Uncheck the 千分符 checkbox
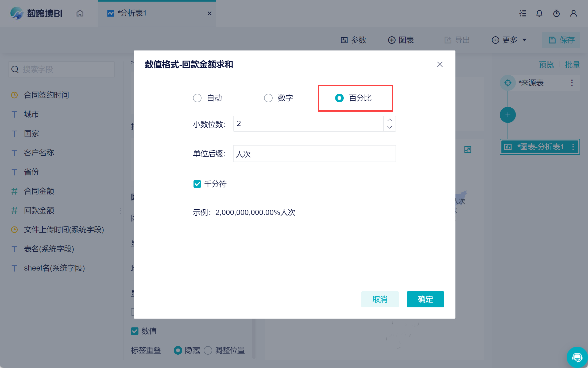 tap(197, 184)
